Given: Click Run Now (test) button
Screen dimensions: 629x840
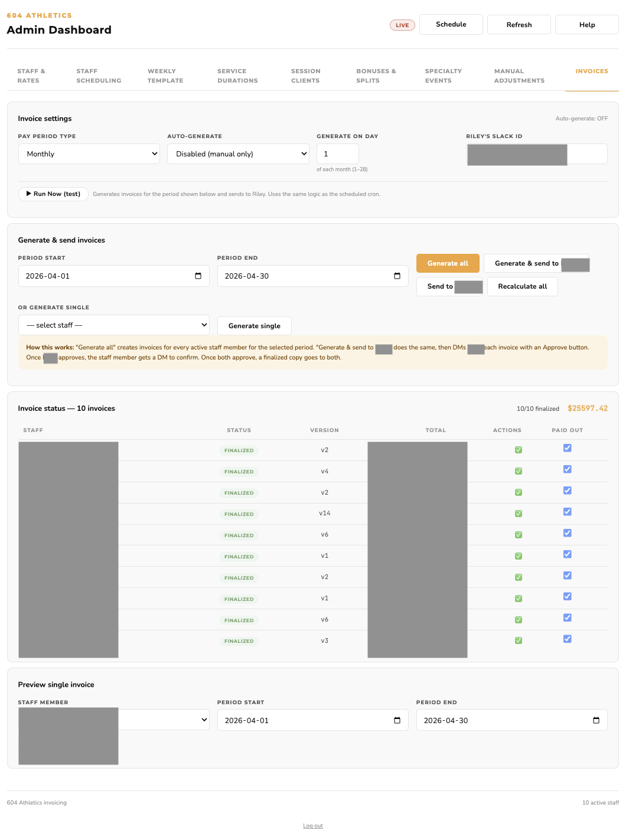Looking at the screenshot, I should pyautogui.click(x=53, y=194).
